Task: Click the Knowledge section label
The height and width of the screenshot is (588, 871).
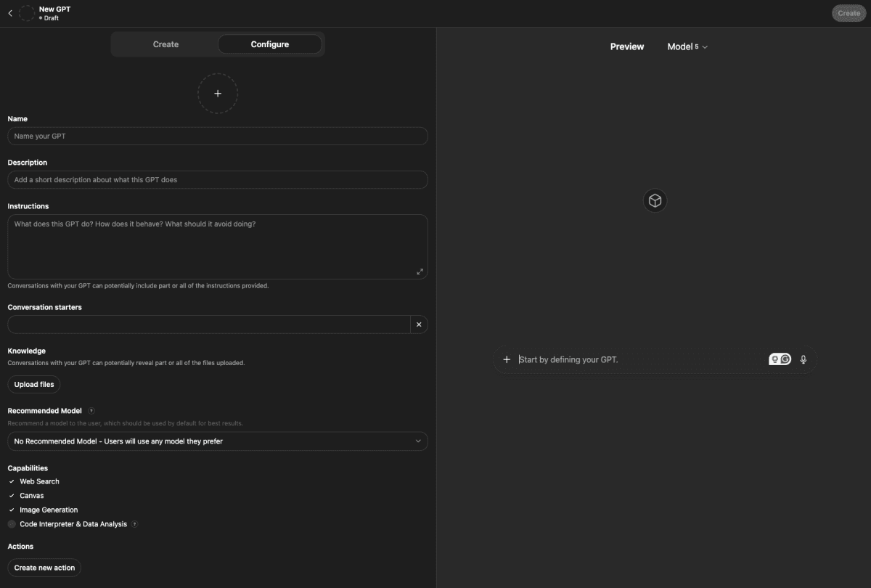Action: pos(27,351)
